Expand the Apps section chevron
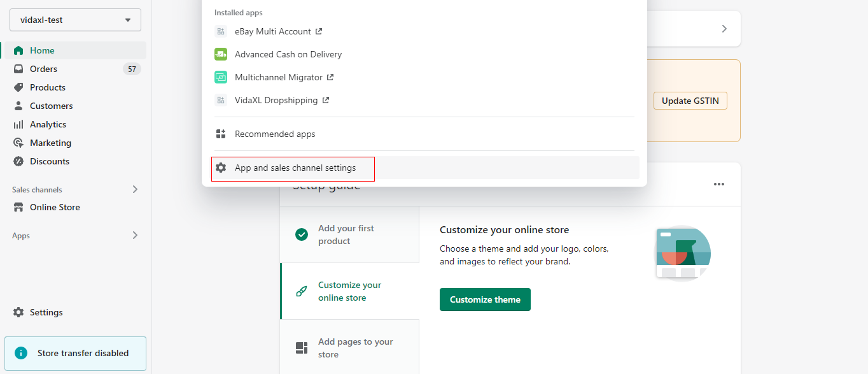Viewport: 868px width, 374px height. (135, 235)
